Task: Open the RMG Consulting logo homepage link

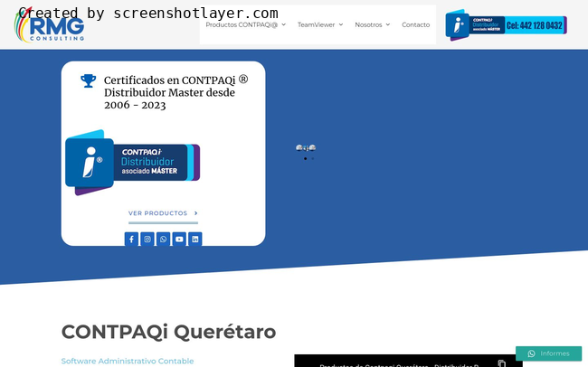Action: tap(49, 24)
